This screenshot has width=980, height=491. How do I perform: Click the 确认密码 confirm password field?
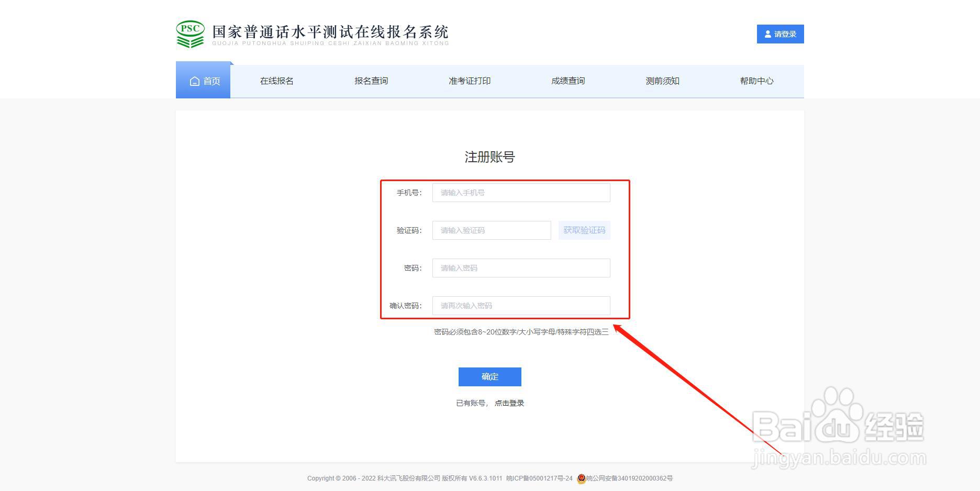[521, 305]
